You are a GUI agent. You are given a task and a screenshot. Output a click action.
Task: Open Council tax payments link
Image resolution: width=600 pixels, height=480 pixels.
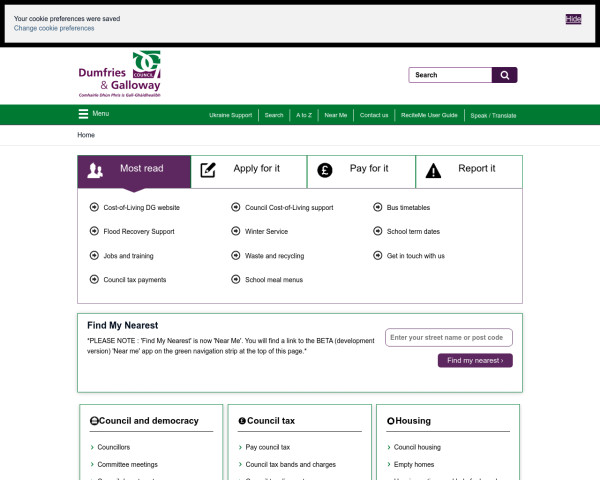[135, 280]
